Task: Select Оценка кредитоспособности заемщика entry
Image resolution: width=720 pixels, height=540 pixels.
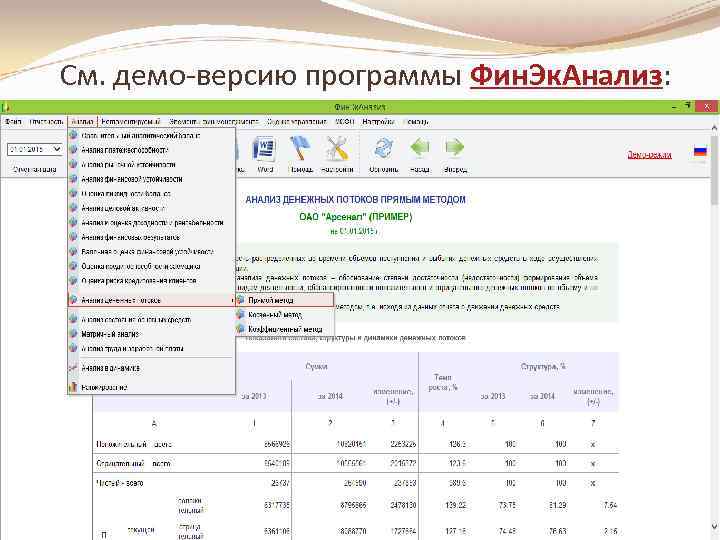Action: (x=152, y=266)
